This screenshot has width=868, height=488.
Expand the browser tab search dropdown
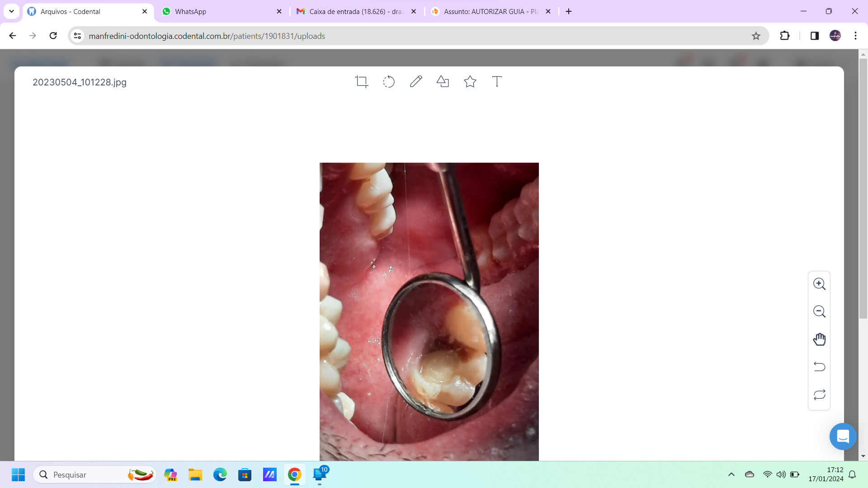pos(11,11)
